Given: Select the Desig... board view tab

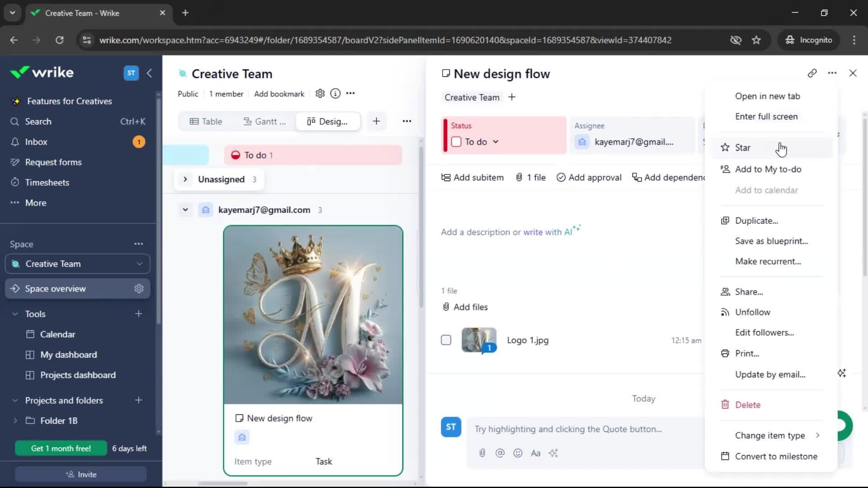Looking at the screenshot, I should pyautogui.click(x=328, y=122).
